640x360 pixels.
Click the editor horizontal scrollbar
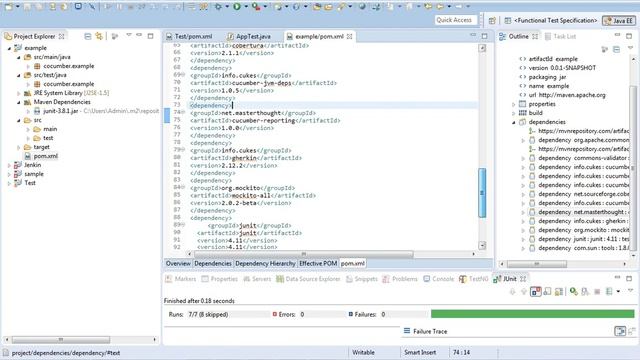(304, 254)
